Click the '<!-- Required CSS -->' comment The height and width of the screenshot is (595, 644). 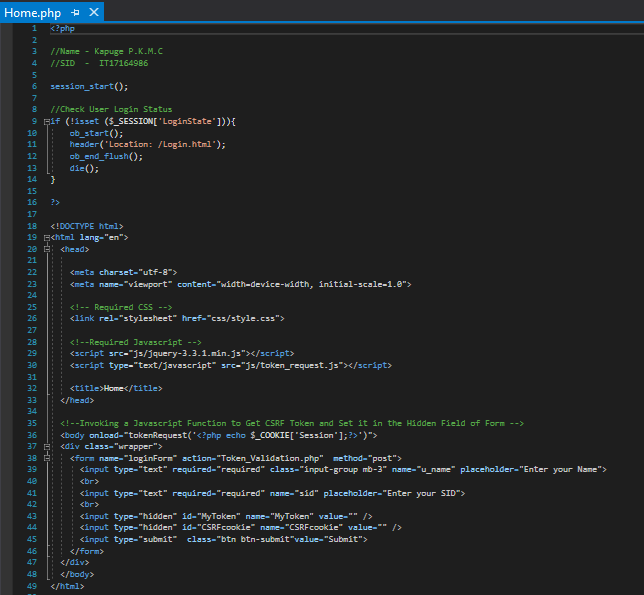pos(121,307)
